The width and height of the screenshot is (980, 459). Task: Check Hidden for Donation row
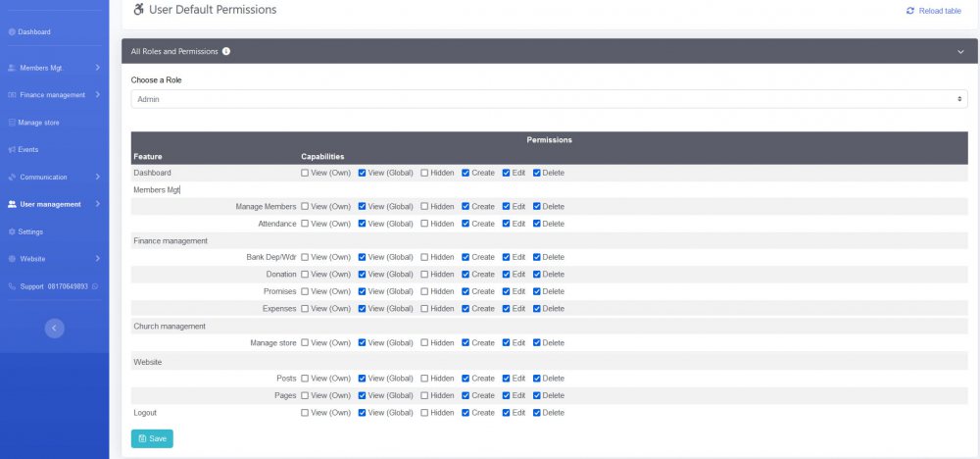(425, 275)
